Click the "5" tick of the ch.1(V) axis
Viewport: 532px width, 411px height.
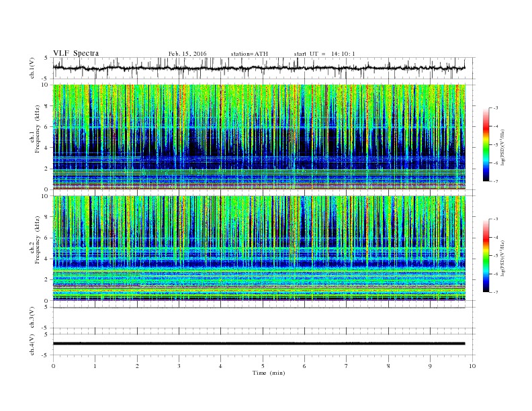pyautogui.click(x=46, y=58)
